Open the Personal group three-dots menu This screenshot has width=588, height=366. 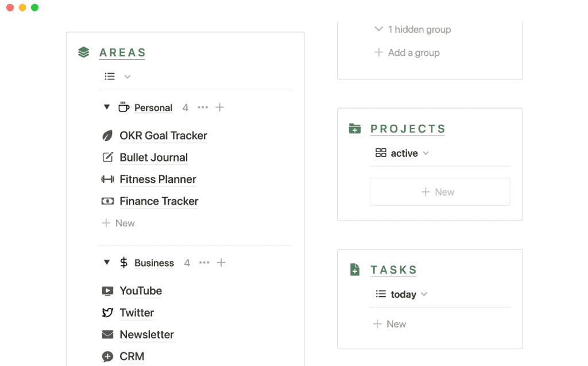pyautogui.click(x=203, y=107)
